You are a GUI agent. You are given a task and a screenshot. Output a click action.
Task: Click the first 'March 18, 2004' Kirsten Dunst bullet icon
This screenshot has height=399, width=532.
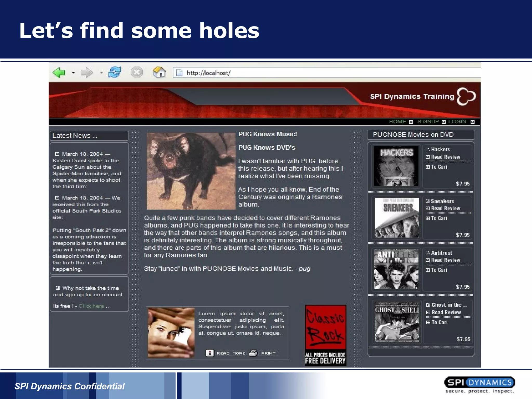tap(57, 154)
